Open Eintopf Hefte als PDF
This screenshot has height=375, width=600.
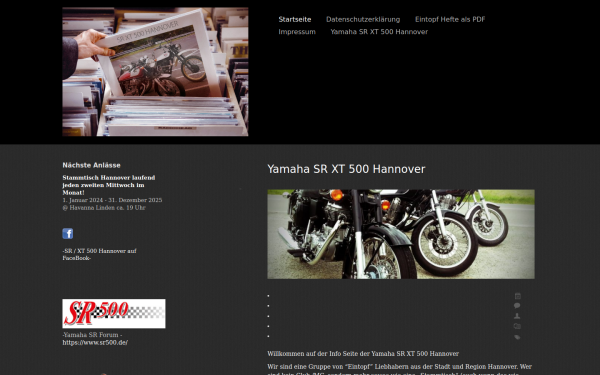(450, 20)
